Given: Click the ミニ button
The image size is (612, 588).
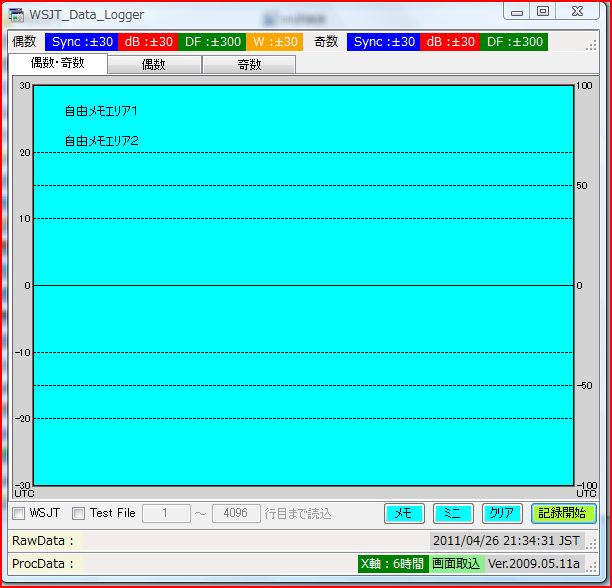Looking at the screenshot, I should pyautogui.click(x=452, y=513).
